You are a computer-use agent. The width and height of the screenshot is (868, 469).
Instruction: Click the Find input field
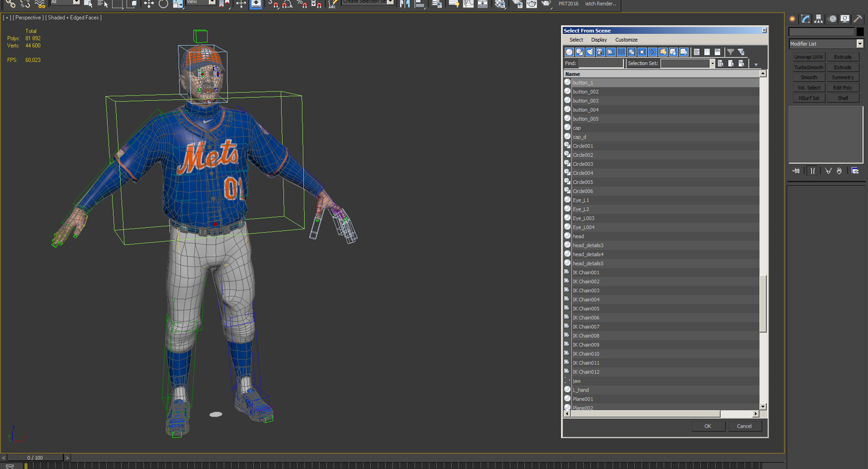601,63
